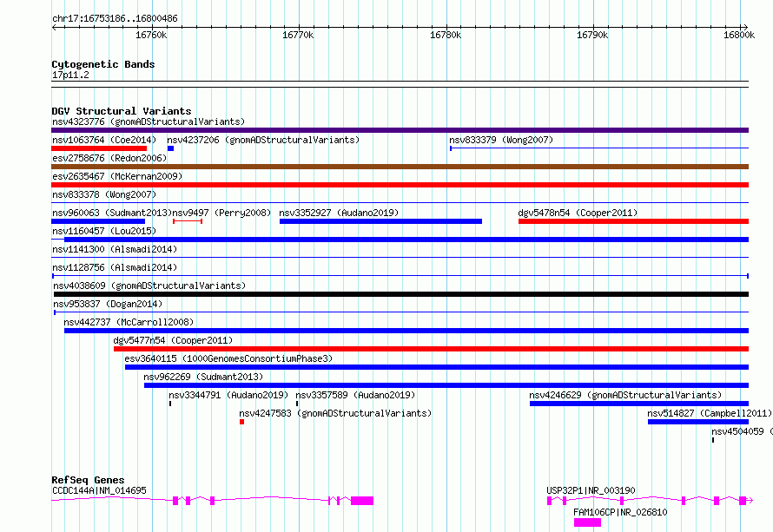Open nsv4246629 gnomADStructuralVariants label
773x532 pixels.
[625, 395]
